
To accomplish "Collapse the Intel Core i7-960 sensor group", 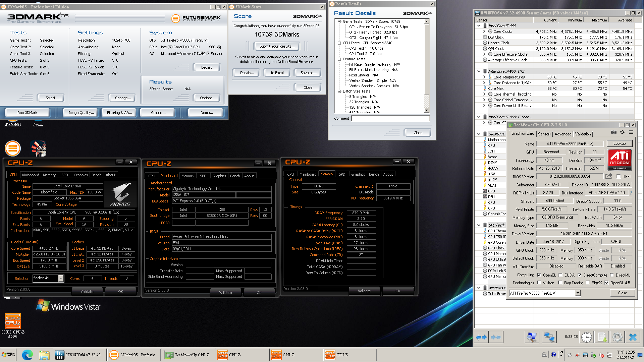I will coord(479,25).
